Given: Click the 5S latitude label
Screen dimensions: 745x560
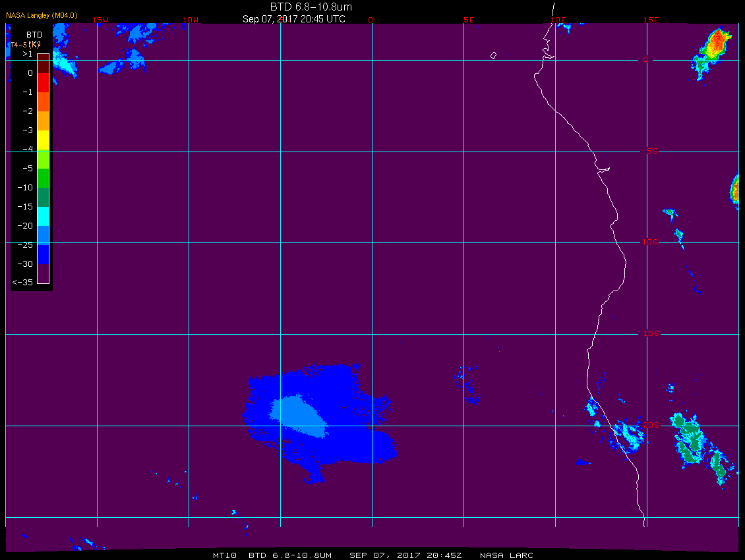Looking at the screenshot, I should pyautogui.click(x=652, y=151).
